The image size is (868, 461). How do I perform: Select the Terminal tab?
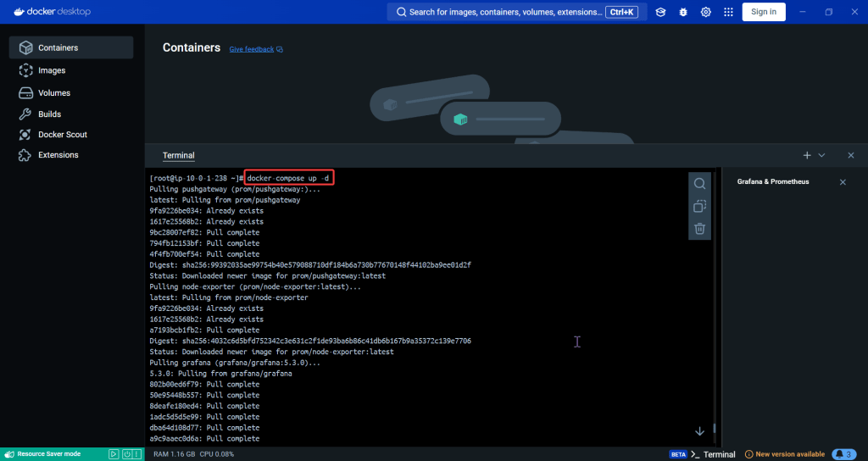pyautogui.click(x=178, y=156)
